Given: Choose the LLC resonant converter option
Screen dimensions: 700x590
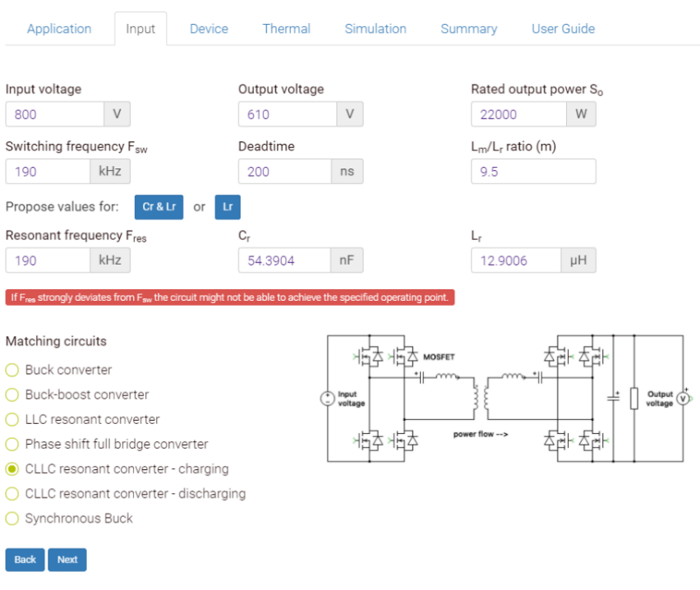Looking at the screenshot, I should click(x=12, y=419).
